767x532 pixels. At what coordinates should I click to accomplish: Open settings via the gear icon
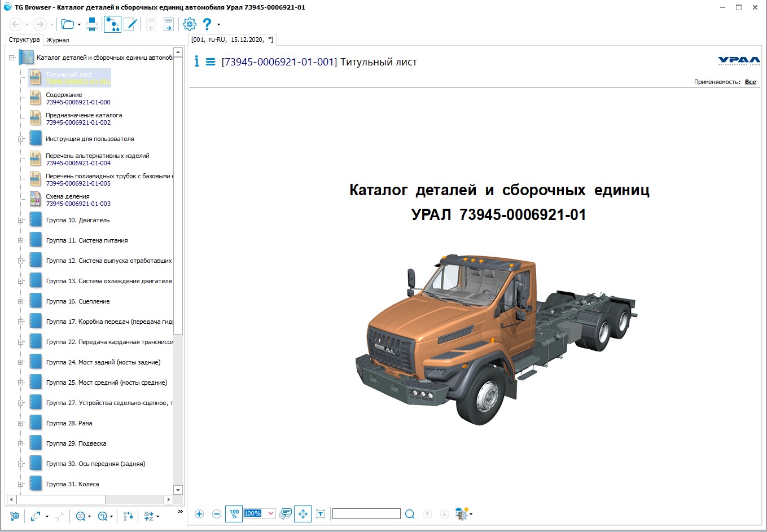[190, 24]
